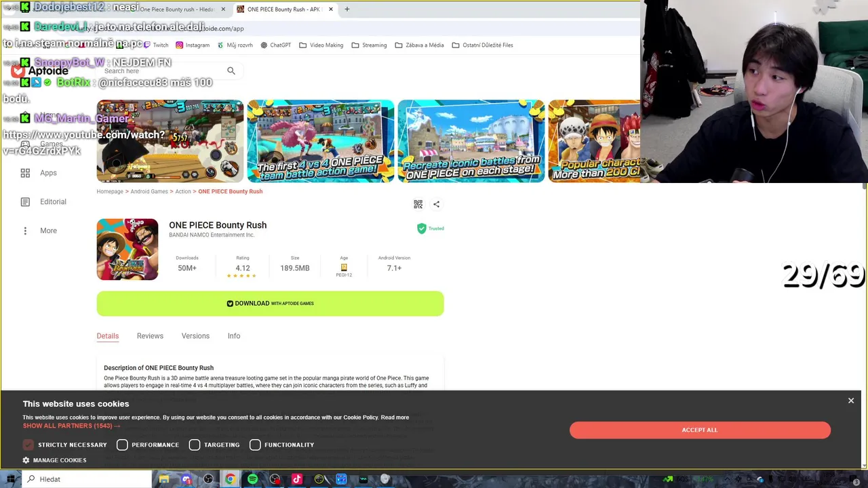
Task: Click the PEGI-12 age rating badge
Action: click(x=344, y=269)
